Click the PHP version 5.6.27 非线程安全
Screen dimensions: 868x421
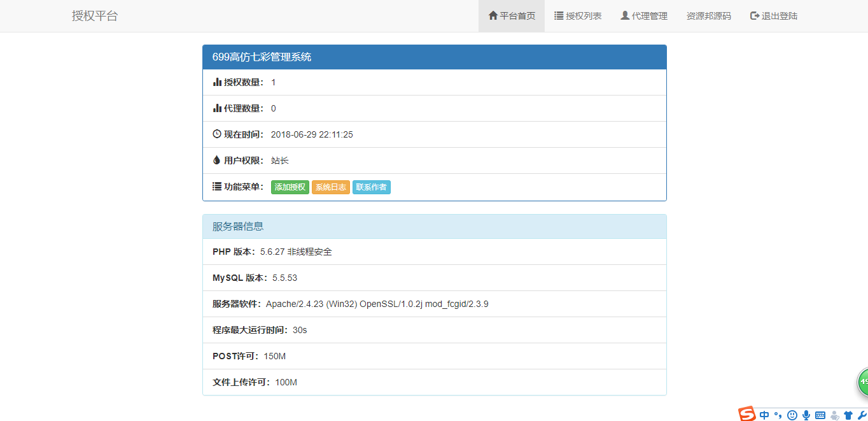click(296, 252)
